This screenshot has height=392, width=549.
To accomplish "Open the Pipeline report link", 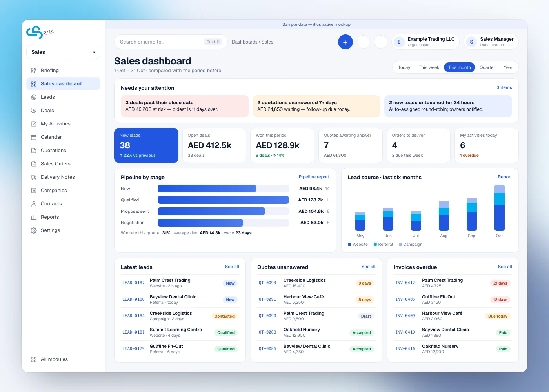I will click(314, 177).
